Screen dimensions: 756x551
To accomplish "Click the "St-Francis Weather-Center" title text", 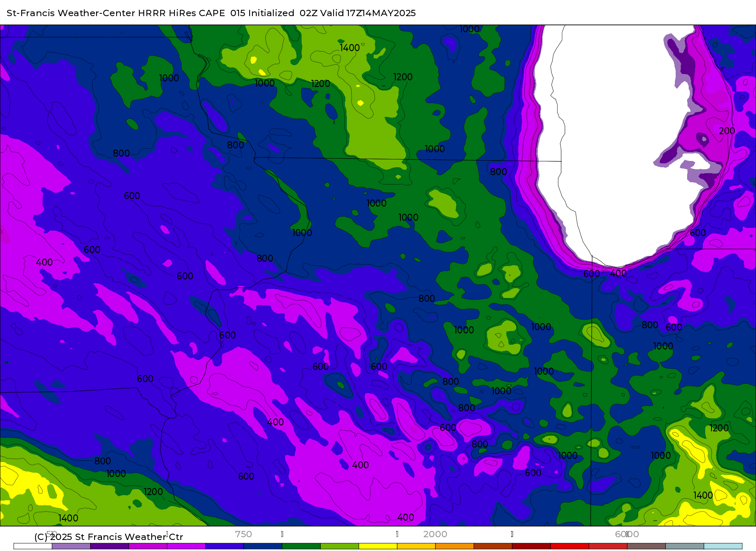I will tap(71, 13).
